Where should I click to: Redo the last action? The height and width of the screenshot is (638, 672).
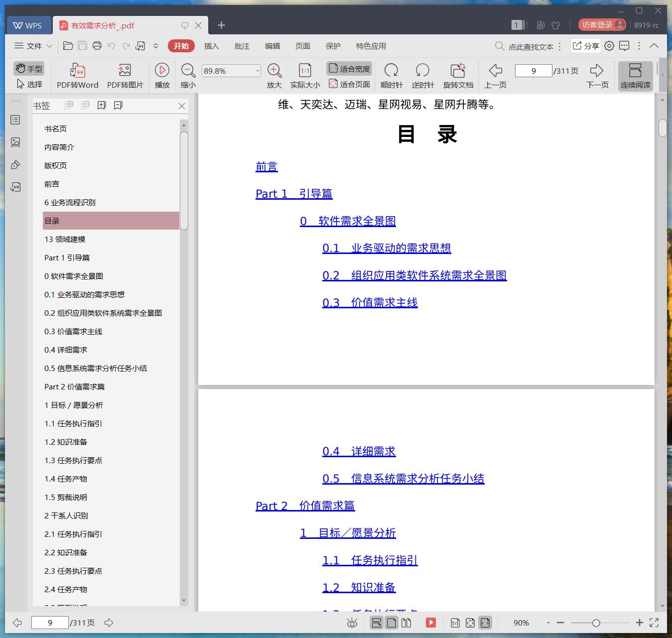(x=126, y=46)
